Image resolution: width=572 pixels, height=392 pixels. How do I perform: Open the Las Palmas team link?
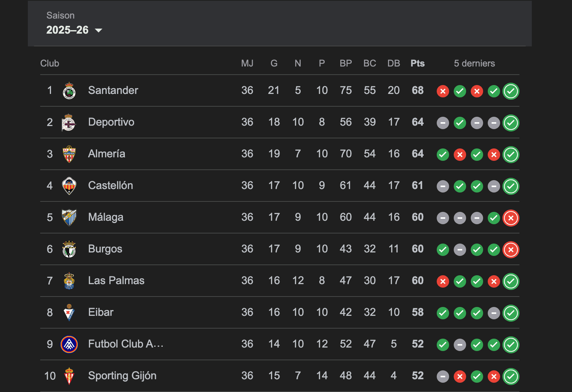116,281
